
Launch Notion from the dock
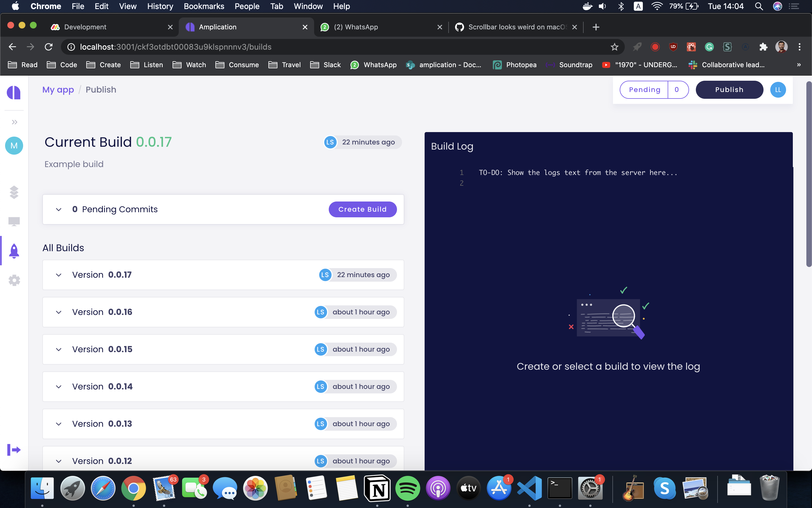coord(377,488)
